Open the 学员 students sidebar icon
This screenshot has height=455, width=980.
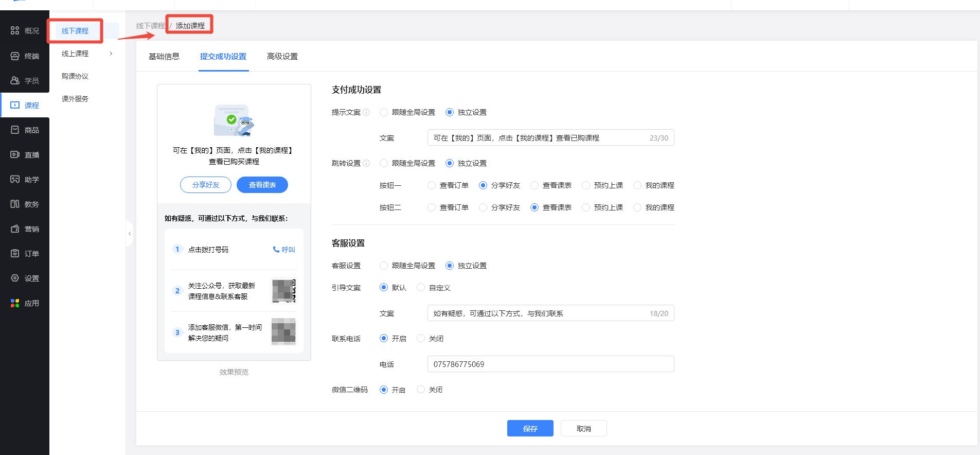pyautogui.click(x=15, y=81)
